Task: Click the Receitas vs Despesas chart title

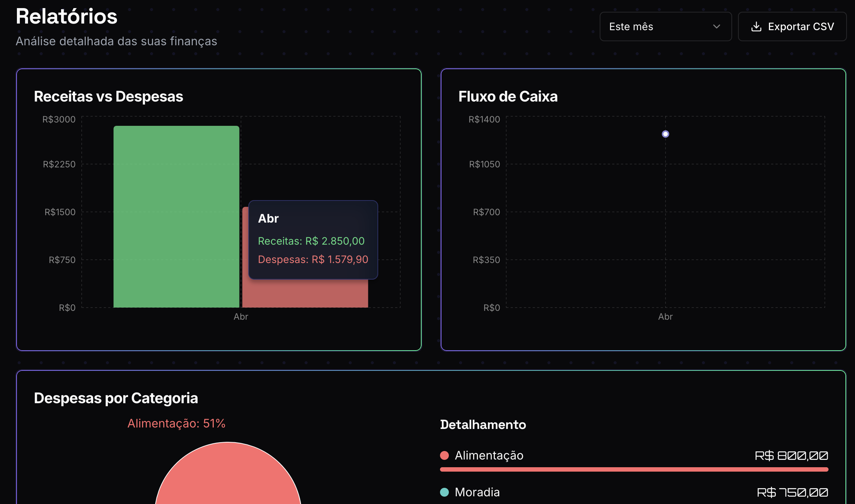Action: tap(108, 96)
